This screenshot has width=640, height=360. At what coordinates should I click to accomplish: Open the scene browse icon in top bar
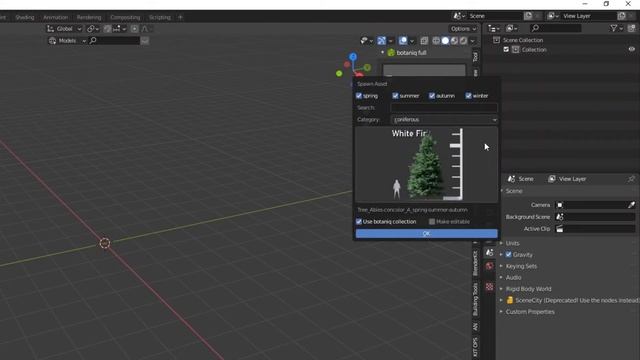[459, 16]
